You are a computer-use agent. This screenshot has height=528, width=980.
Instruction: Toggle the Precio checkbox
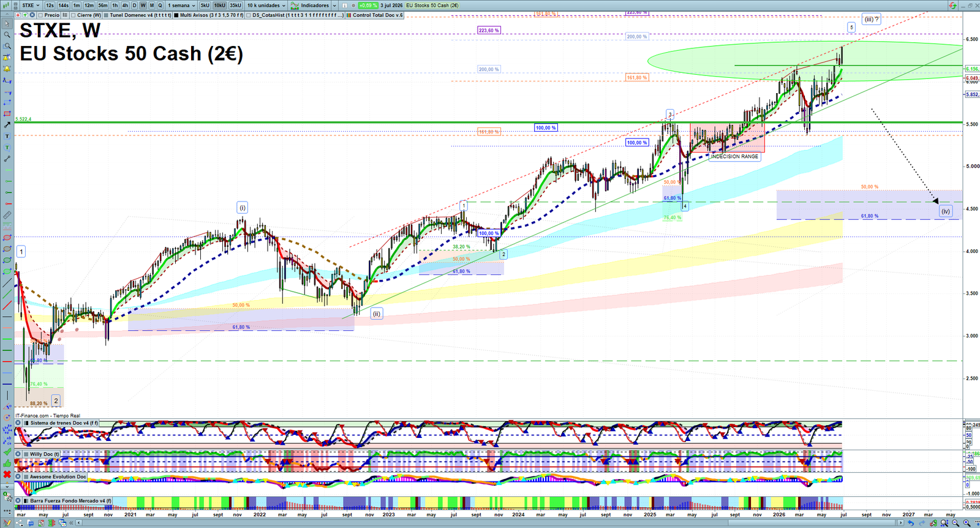point(40,15)
